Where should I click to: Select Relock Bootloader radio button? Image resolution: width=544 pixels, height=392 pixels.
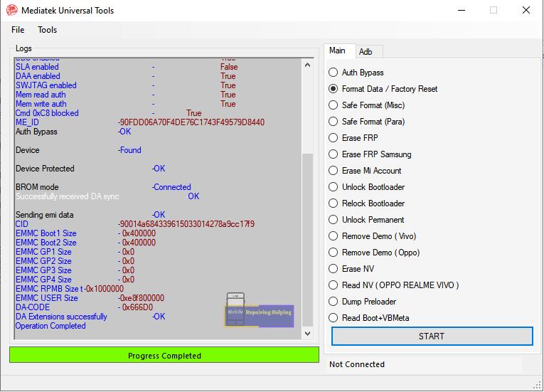click(x=367, y=203)
